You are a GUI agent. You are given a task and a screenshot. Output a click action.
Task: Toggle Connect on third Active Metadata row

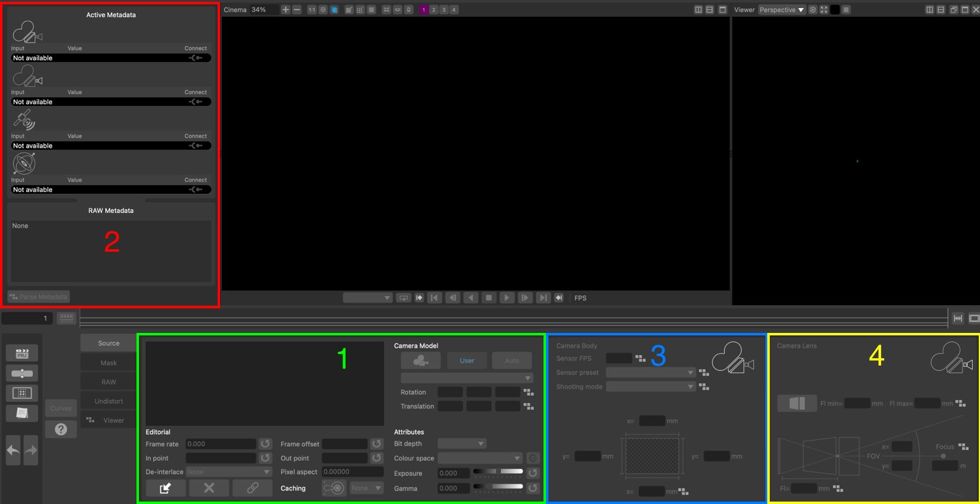point(196,146)
